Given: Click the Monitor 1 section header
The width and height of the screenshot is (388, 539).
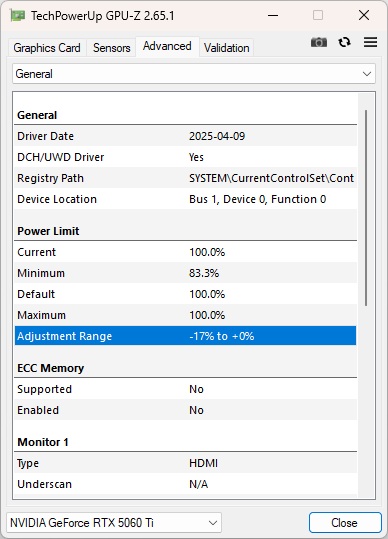Looking at the screenshot, I should click(43, 442).
